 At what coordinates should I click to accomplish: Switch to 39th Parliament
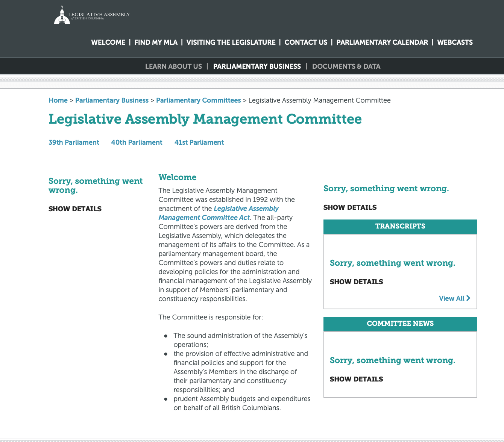tap(74, 142)
